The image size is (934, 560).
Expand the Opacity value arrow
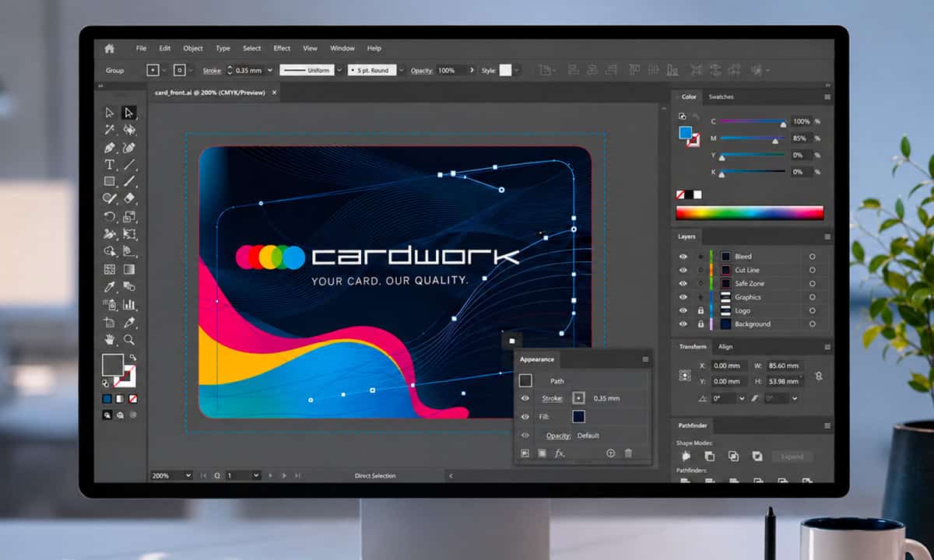471,70
